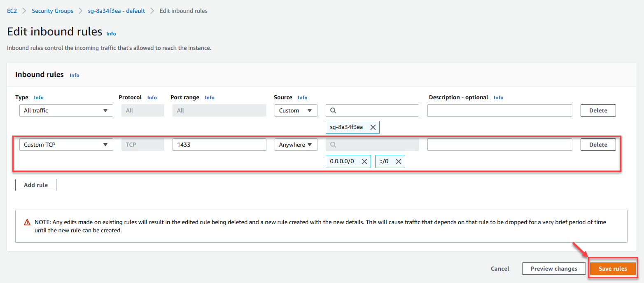This screenshot has width=644, height=283.
Task: Open the All traffic type dropdown
Action: (66, 110)
